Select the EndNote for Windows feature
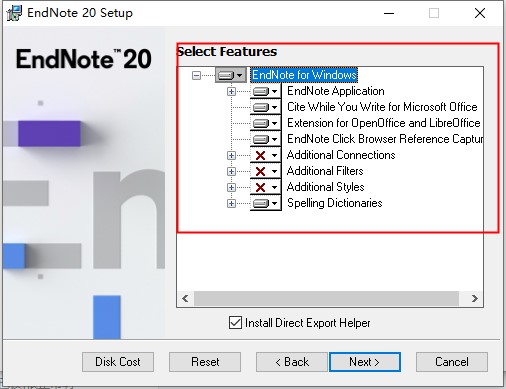 point(304,75)
